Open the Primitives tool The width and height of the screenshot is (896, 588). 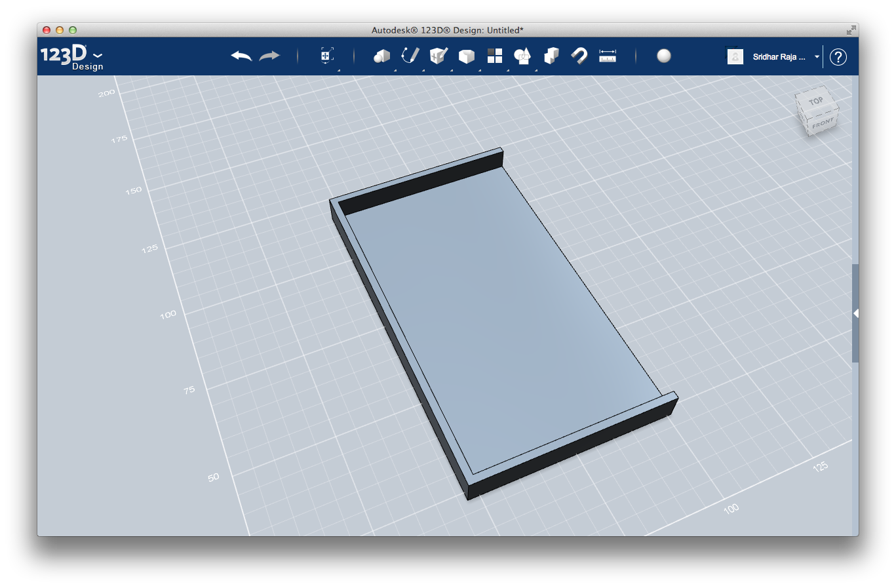pos(382,56)
